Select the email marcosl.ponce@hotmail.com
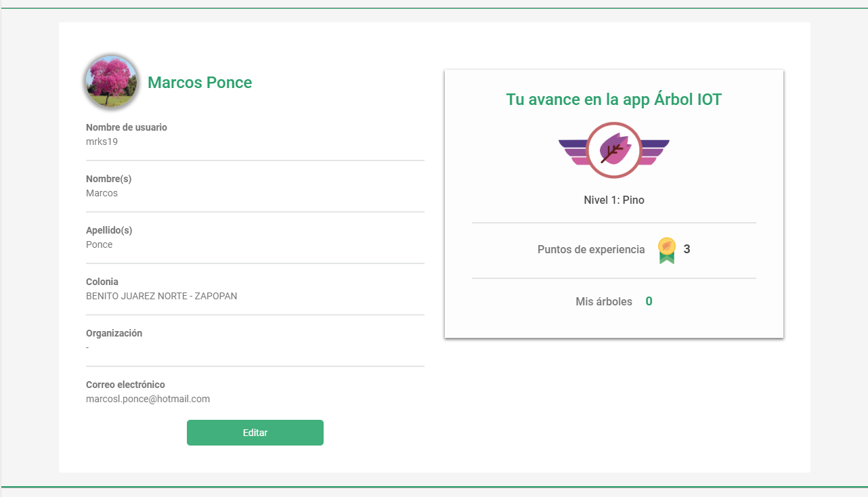This screenshot has height=497, width=868. [x=148, y=399]
